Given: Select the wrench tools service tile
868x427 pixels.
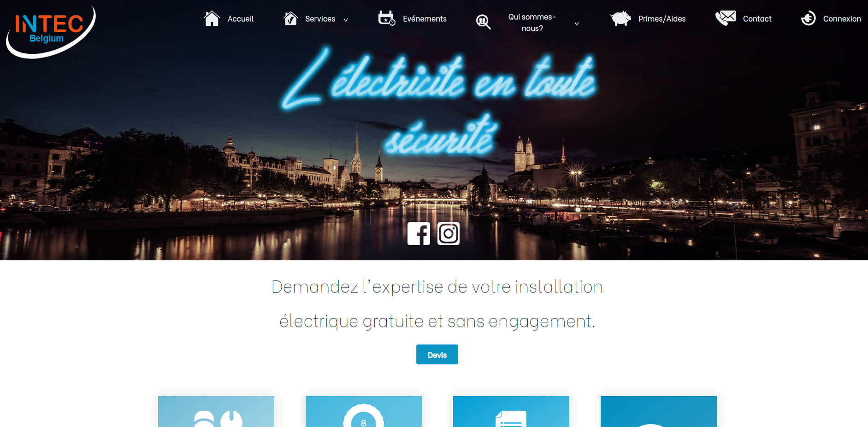Looking at the screenshot, I should coord(216,411).
